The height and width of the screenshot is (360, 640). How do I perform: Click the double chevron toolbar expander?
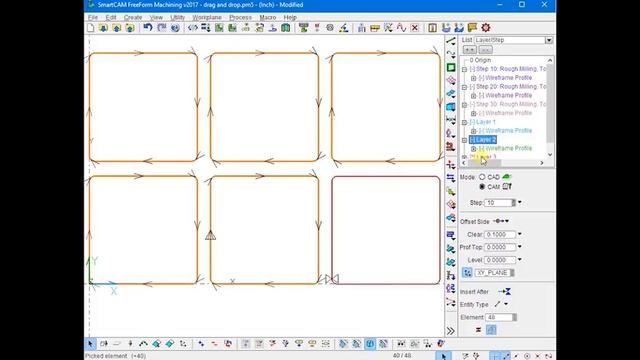451,331
